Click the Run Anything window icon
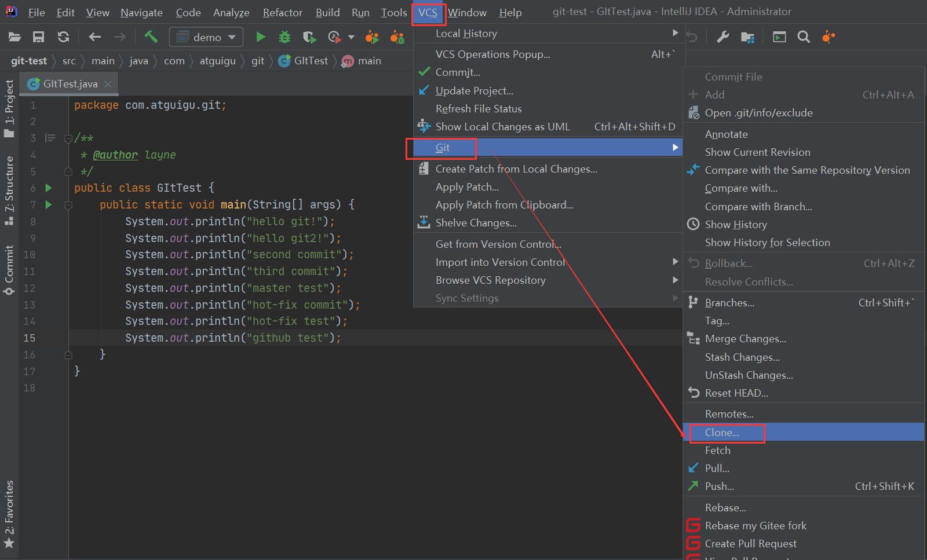The width and height of the screenshot is (927, 560). [779, 37]
